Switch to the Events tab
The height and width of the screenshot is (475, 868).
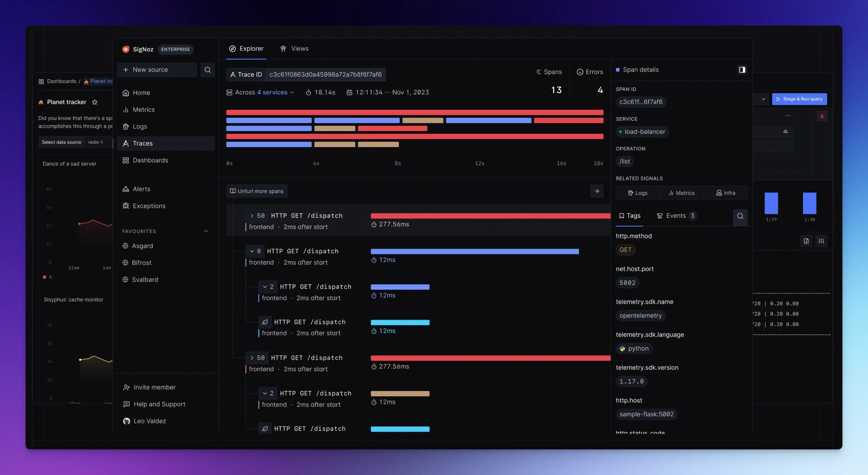tap(676, 216)
